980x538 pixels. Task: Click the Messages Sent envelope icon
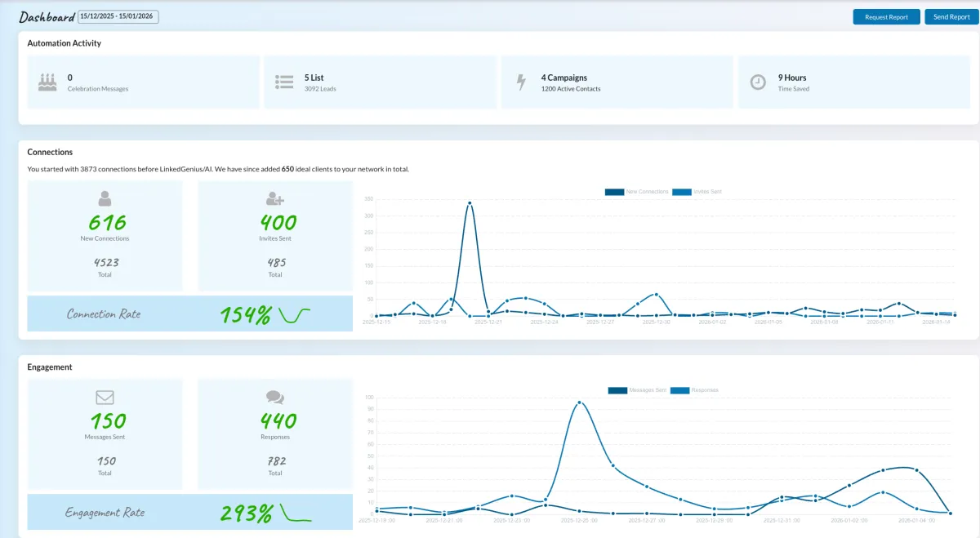click(105, 398)
